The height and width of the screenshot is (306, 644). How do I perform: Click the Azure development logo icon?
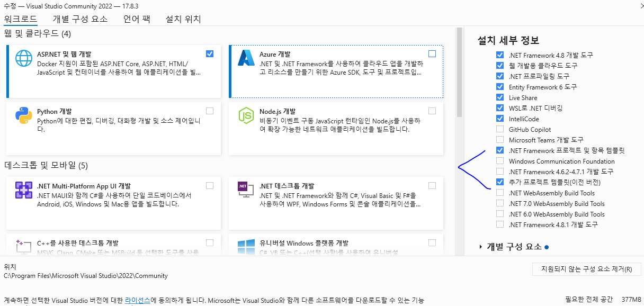pos(247,58)
